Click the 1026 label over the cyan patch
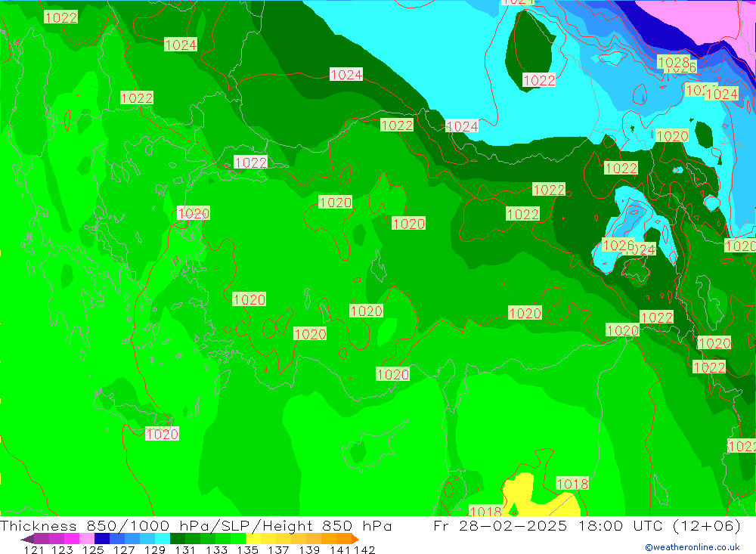The image size is (756, 554). 618,245
